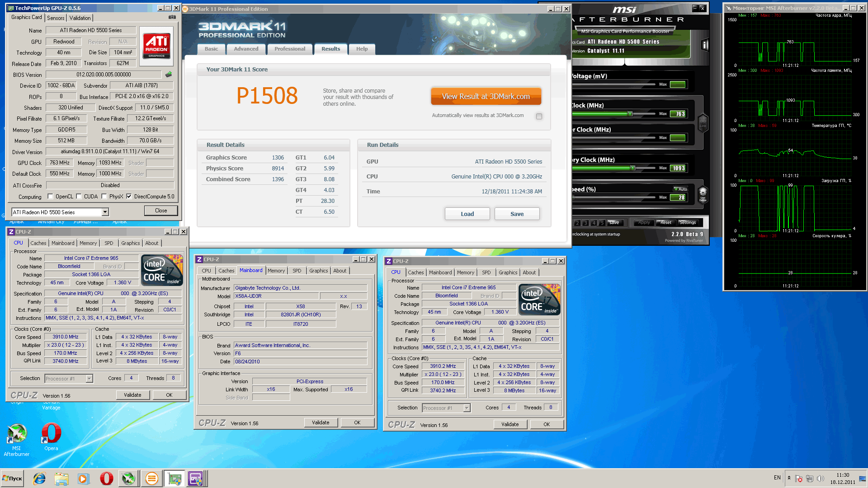Image resolution: width=868 pixels, height=488 pixels.
Task: Open the Validation tab in GPU-Z
Action: 80,18
